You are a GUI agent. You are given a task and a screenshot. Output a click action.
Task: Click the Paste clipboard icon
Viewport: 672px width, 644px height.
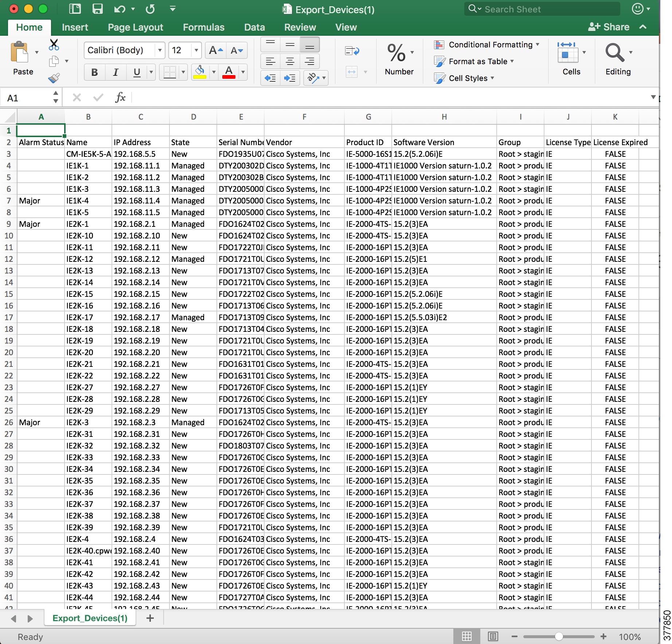coord(20,52)
